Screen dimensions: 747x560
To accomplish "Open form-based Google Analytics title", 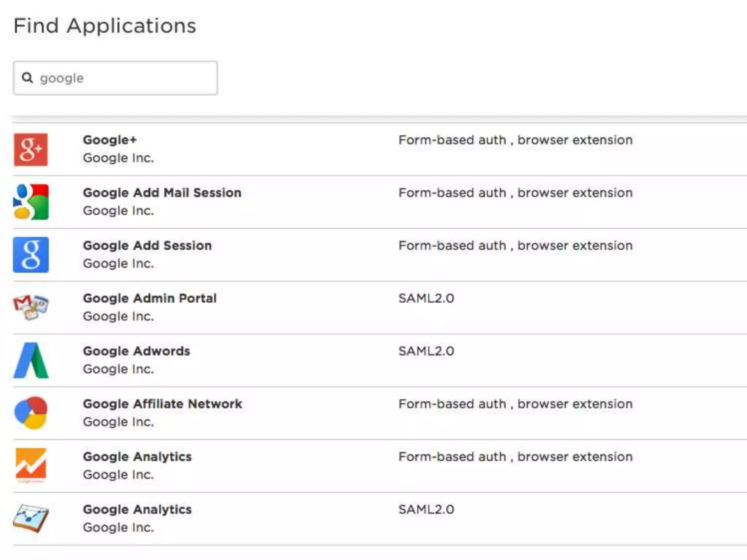I will [137, 456].
